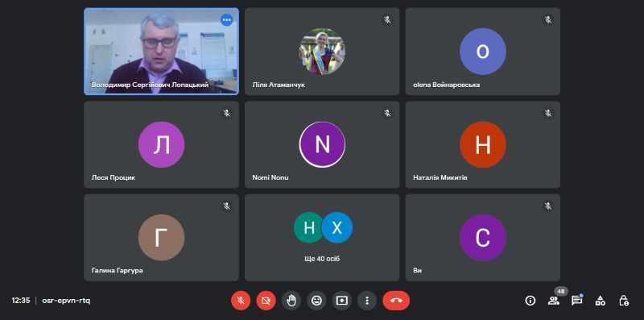Click the osr-epvn-rtq meeting code
Viewport: 644px width, 320px height.
[66, 301]
